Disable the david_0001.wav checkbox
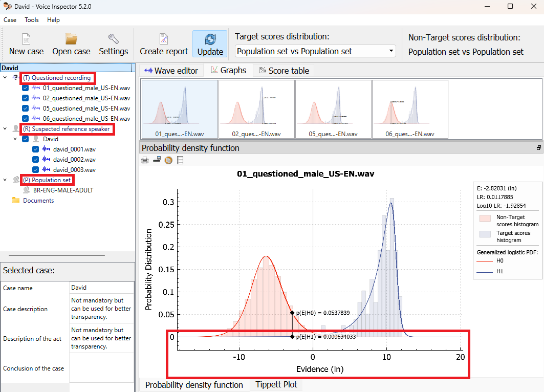The width and height of the screenshot is (544, 392). pyautogui.click(x=35, y=149)
